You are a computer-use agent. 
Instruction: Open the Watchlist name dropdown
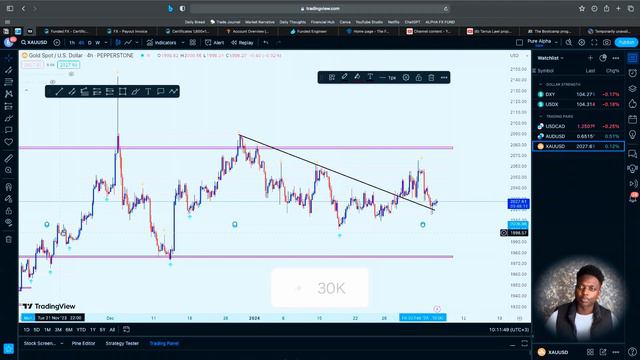pyautogui.click(x=550, y=58)
